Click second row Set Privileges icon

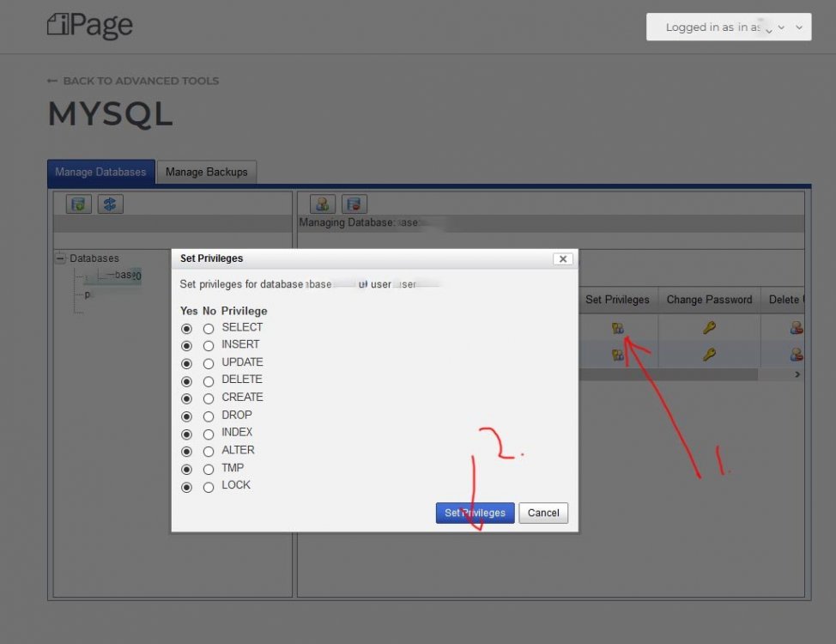pyautogui.click(x=617, y=355)
